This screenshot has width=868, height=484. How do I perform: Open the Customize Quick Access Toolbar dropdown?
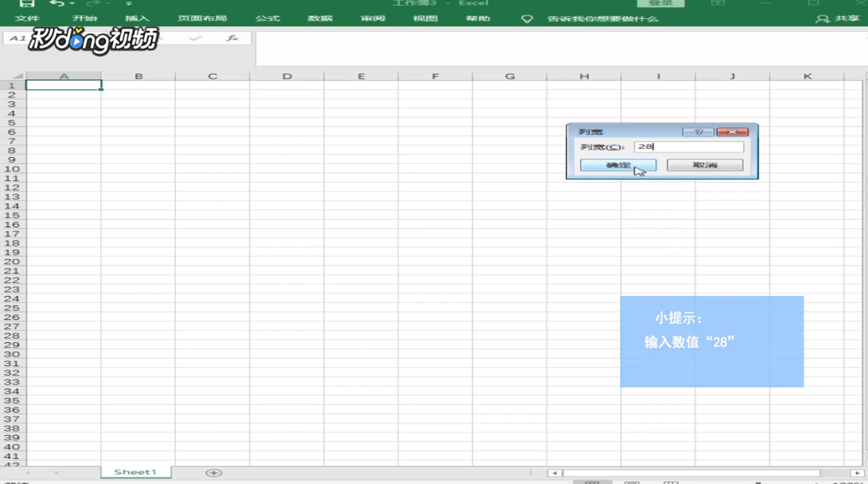pyautogui.click(x=128, y=3)
